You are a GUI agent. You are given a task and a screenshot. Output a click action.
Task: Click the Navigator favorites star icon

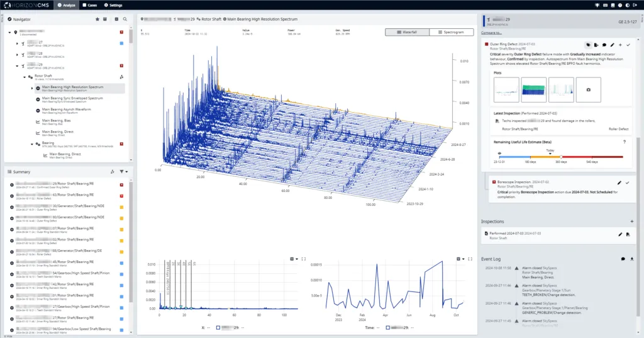(97, 20)
